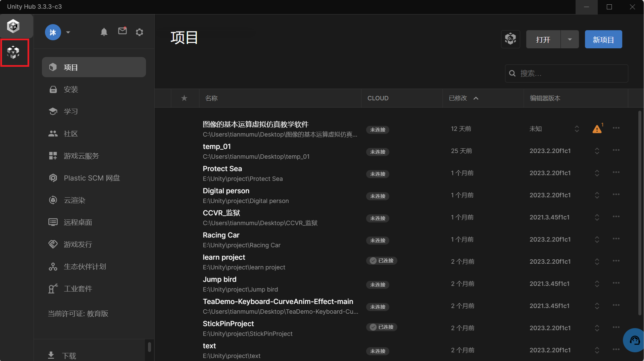Create a project with the 新项目 button
The width and height of the screenshot is (644, 361).
pyautogui.click(x=603, y=39)
